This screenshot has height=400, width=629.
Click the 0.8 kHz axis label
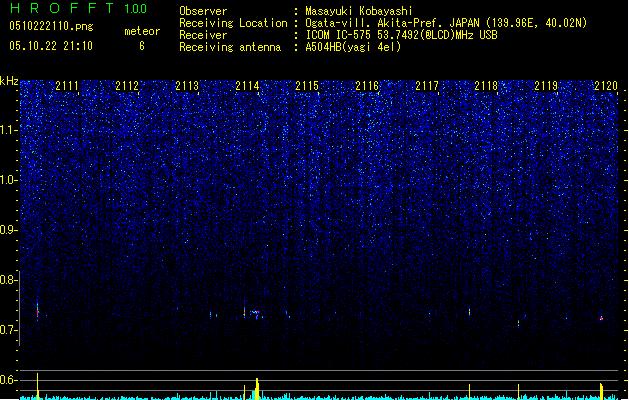point(8,280)
